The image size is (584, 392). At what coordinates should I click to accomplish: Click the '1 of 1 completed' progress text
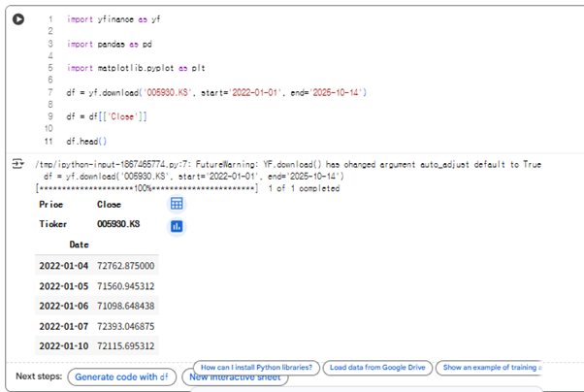coord(304,188)
